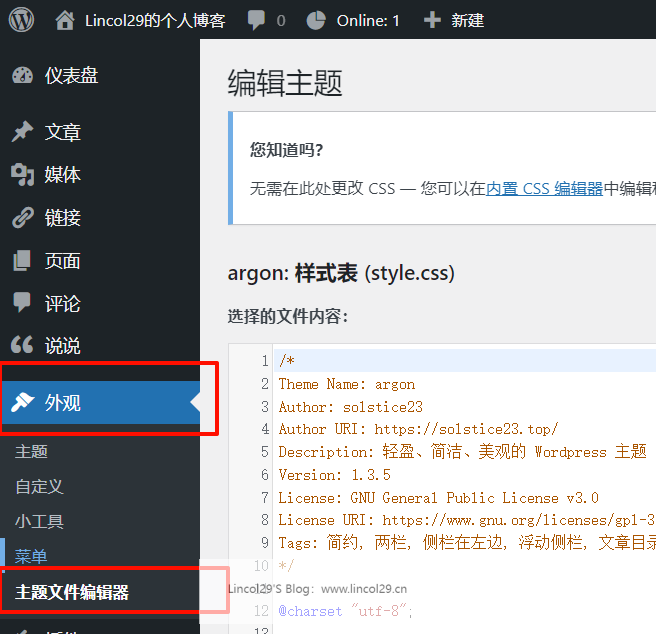This screenshot has width=656, height=634.
Task: Open the comments bubble icon in toolbar
Action: tap(257, 20)
